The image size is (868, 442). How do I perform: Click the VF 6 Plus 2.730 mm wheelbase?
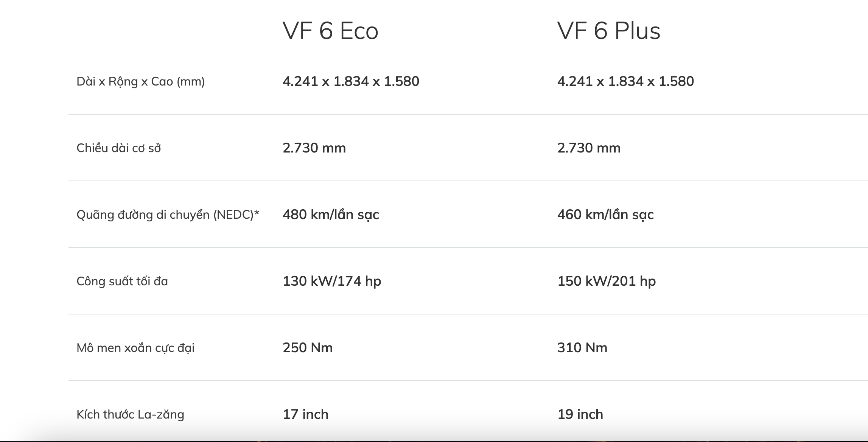coord(589,148)
